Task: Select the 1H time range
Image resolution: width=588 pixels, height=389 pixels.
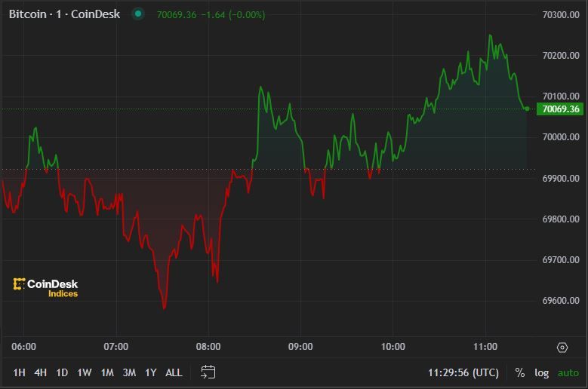Action: pos(19,372)
